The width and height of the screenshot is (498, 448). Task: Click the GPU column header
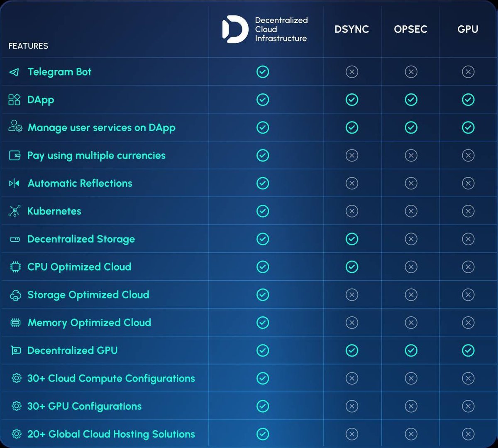tap(468, 29)
